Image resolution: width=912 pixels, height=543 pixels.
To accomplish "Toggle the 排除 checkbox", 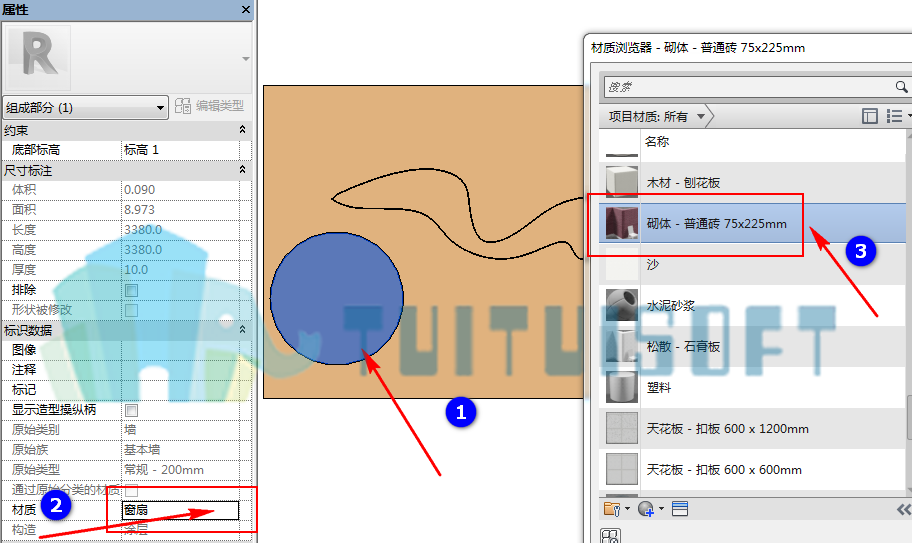I will [131, 290].
